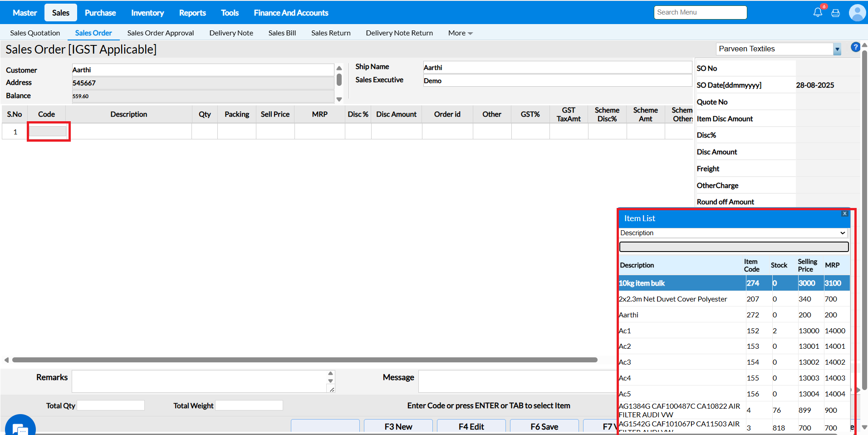The width and height of the screenshot is (868, 435).
Task: Open the Description filter dropdown in Item List
Action: [733, 233]
